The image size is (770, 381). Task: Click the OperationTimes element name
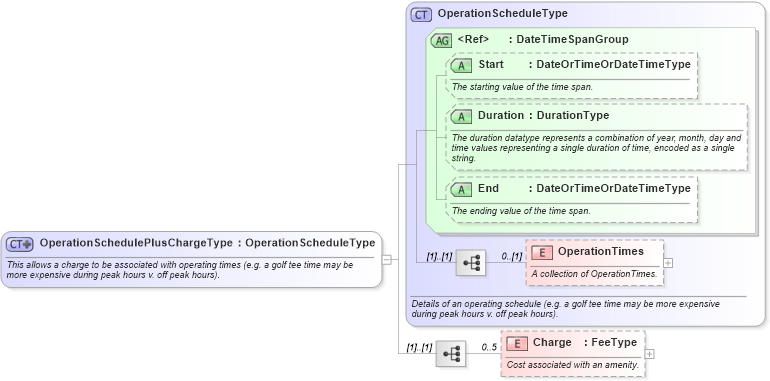point(601,251)
